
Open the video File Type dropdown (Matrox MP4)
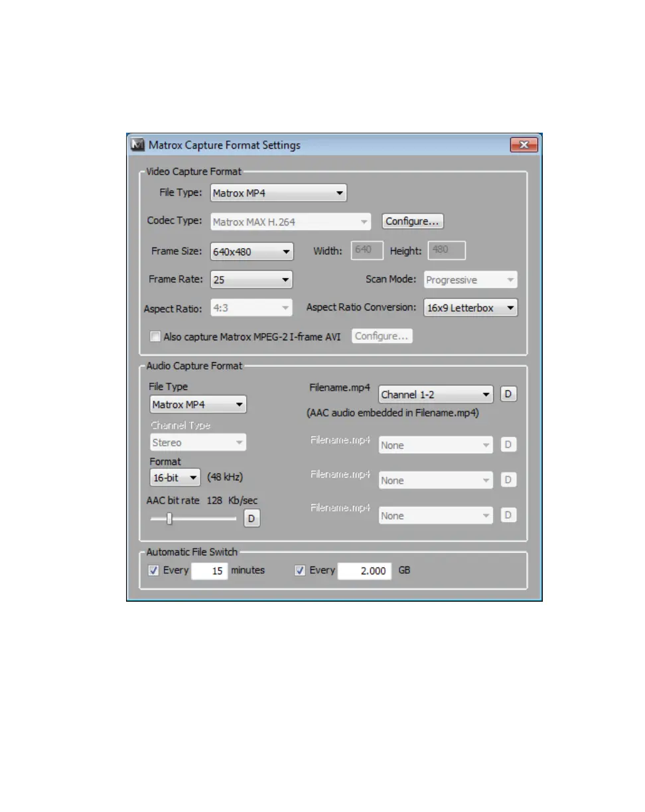click(279, 193)
